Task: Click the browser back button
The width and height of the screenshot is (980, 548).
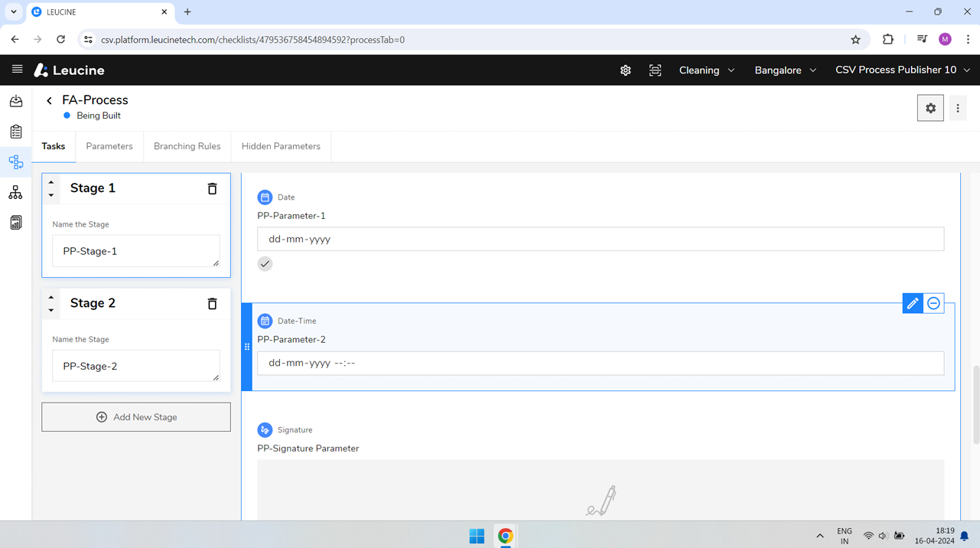Action: click(x=15, y=40)
